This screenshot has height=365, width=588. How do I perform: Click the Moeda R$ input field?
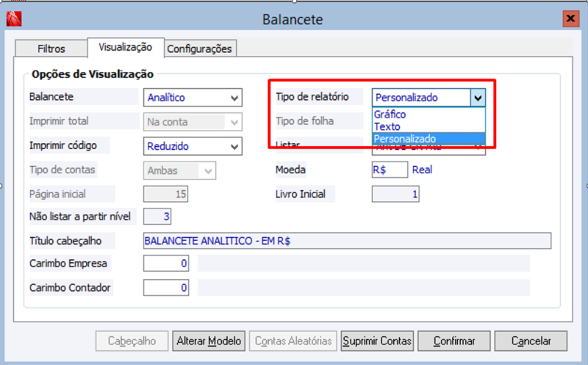point(390,170)
